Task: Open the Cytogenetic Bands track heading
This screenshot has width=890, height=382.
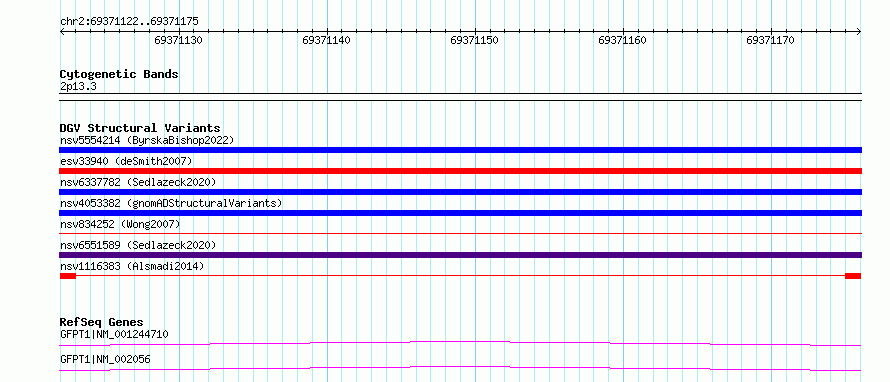Action: click(119, 74)
